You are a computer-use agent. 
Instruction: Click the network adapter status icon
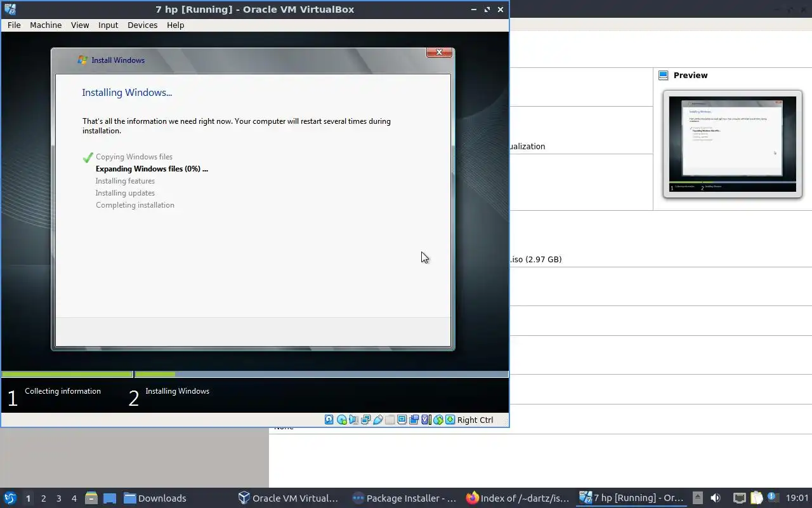(x=365, y=420)
